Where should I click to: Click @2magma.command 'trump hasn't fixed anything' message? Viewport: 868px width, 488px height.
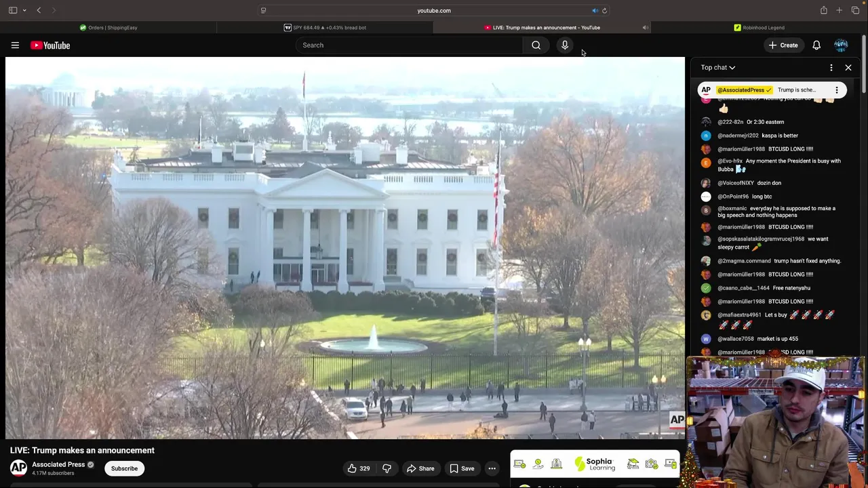point(807,261)
